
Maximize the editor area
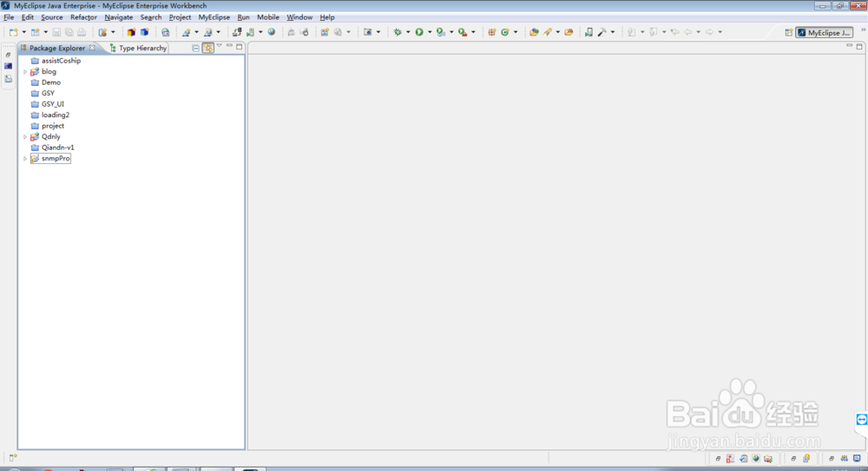(x=859, y=47)
